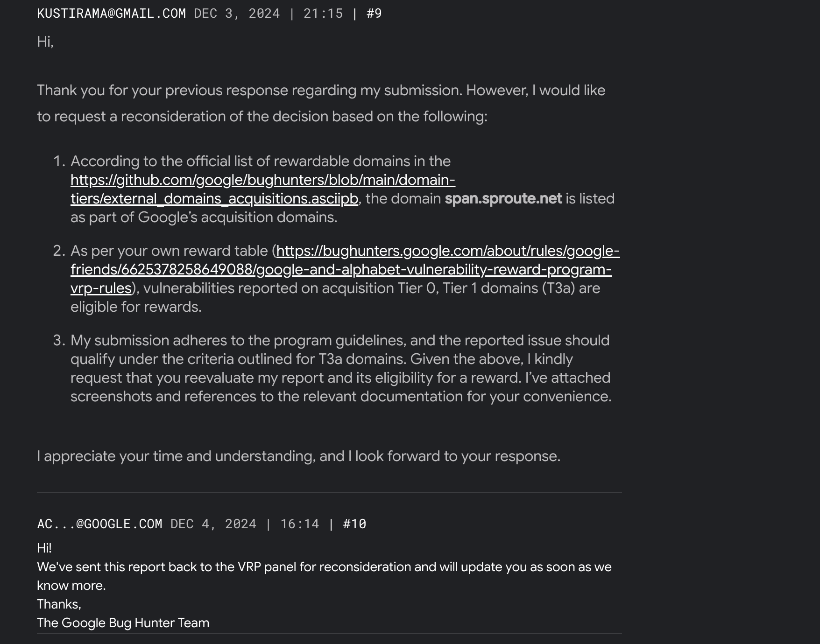Click the "I appreciate your time" sentence

[298, 456]
